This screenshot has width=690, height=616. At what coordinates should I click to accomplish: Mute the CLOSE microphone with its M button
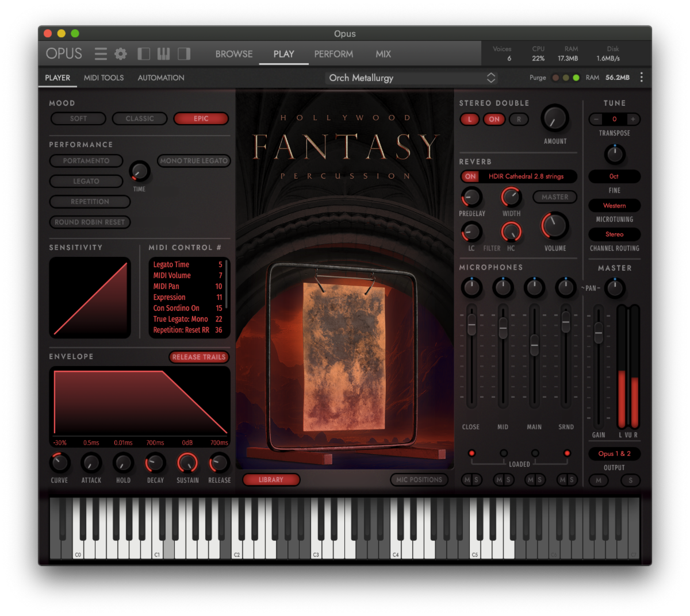pos(467,480)
